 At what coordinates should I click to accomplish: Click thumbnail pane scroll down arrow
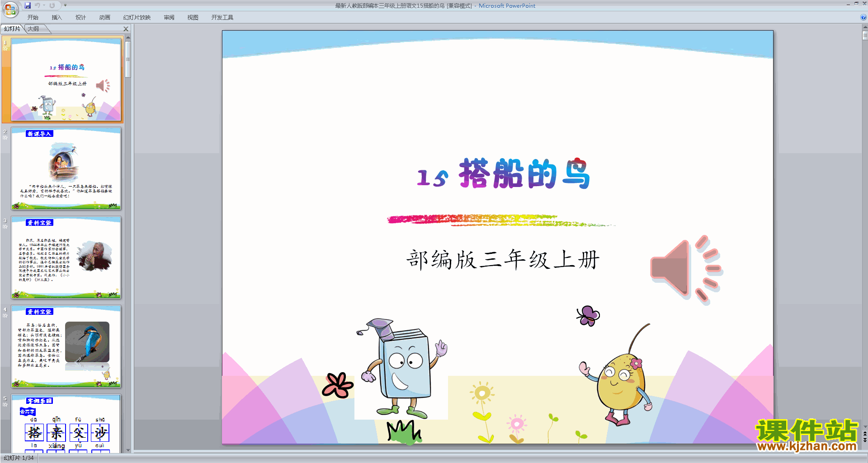coord(128,450)
